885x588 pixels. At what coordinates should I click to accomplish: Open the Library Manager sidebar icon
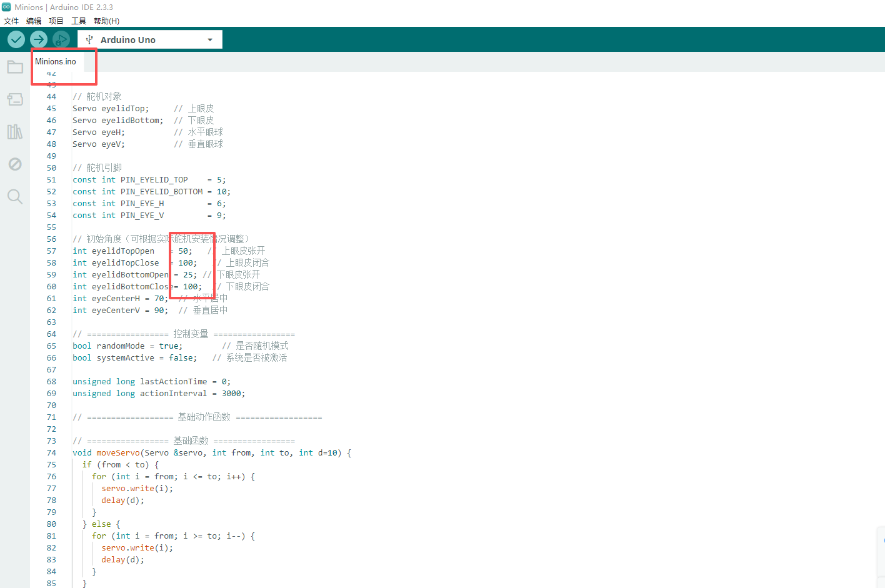[15, 132]
